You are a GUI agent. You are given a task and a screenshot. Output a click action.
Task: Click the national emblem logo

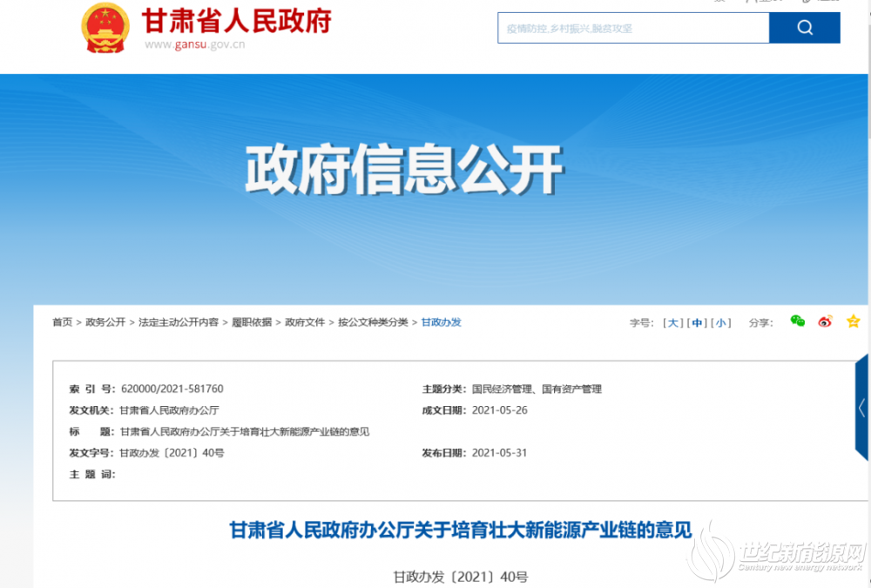click(x=105, y=29)
